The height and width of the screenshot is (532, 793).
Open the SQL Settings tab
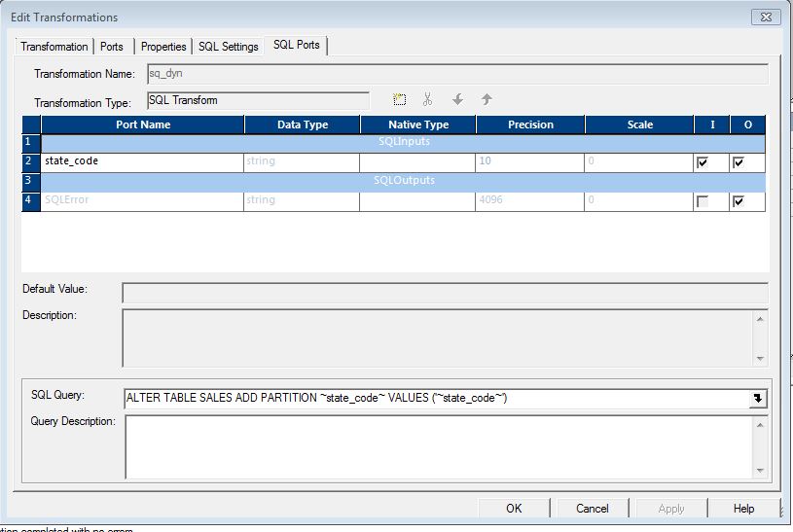point(228,47)
